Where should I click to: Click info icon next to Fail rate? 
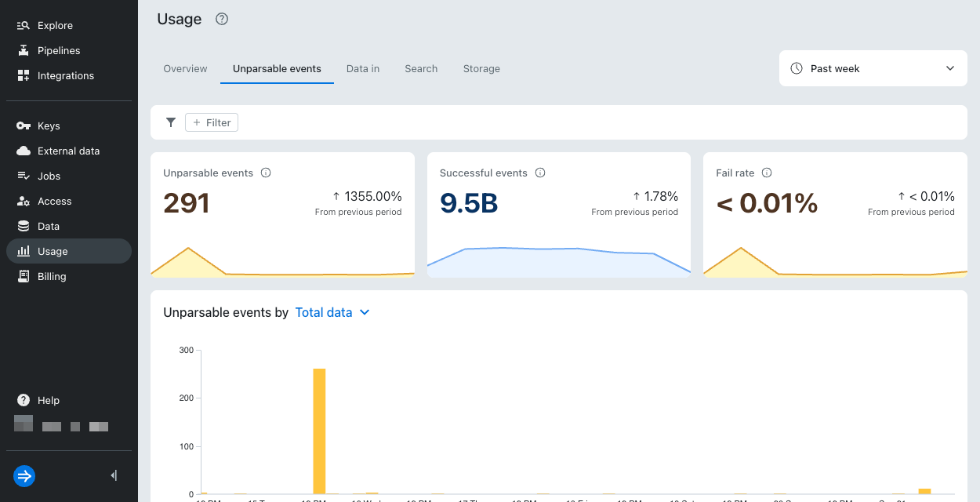click(767, 173)
